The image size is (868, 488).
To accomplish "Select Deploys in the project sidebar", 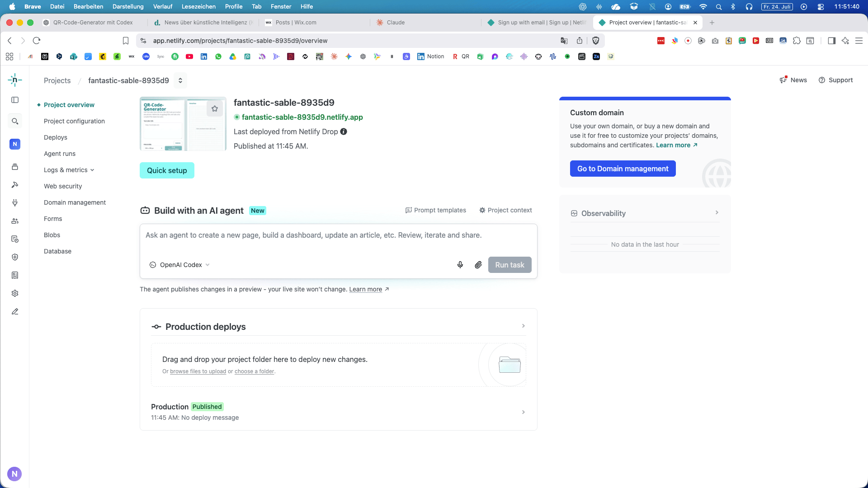I will (x=56, y=137).
